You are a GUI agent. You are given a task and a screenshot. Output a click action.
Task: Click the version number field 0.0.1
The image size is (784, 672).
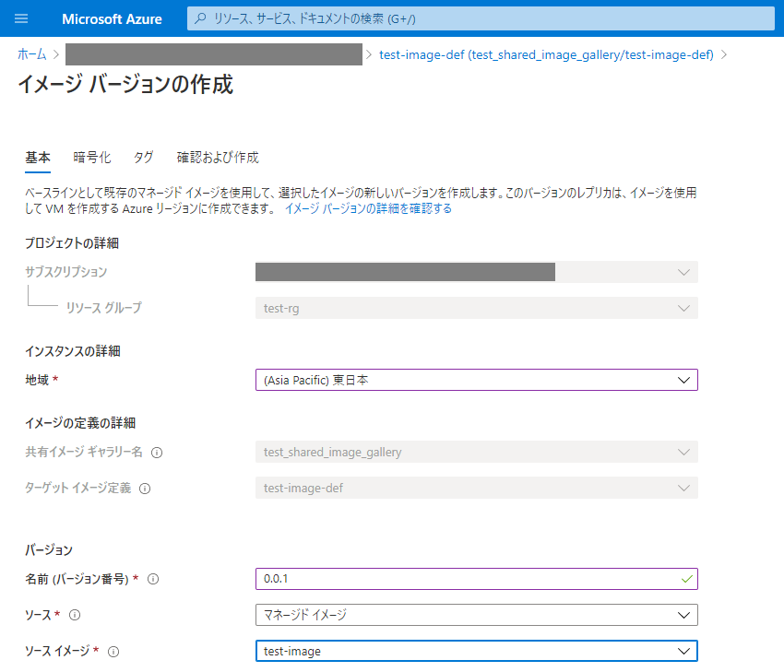(476, 579)
